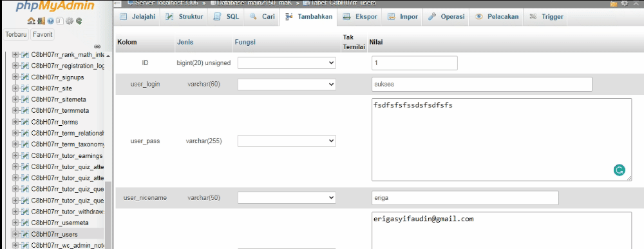Viewport: 644px width, 249px height.
Task: Click the Grammarly icon in user_pass textarea
Action: 619,170
